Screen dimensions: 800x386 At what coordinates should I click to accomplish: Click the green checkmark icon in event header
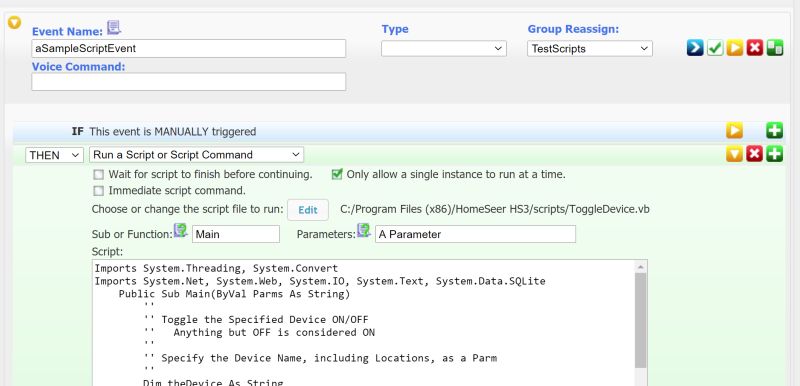click(x=715, y=48)
